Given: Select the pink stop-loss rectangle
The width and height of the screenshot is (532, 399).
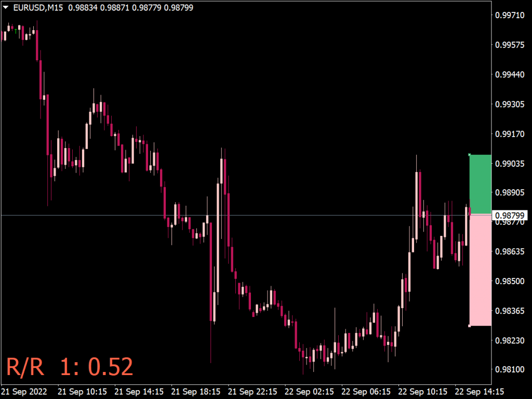Looking at the screenshot, I should 480,270.
